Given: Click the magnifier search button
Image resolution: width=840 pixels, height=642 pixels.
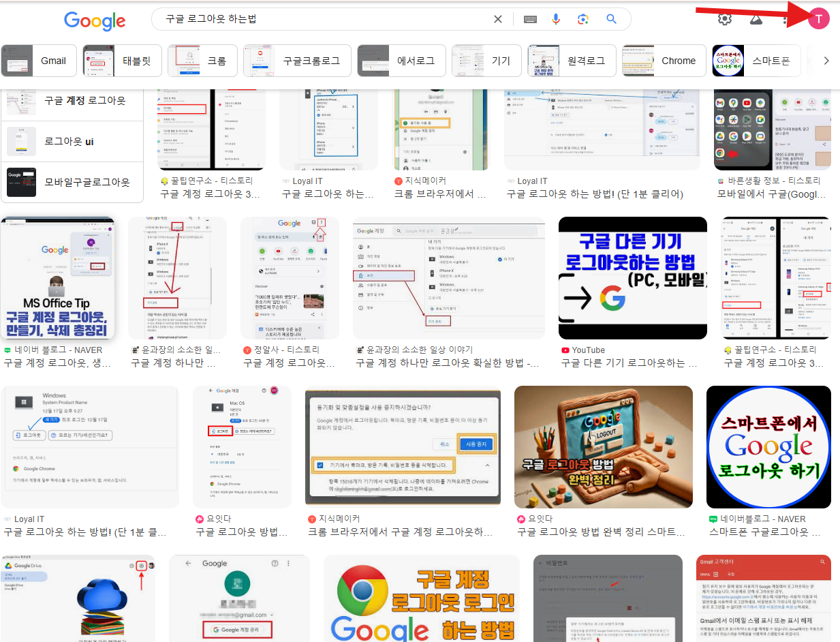Looking at the screenshot, I should tap(611, 19).
